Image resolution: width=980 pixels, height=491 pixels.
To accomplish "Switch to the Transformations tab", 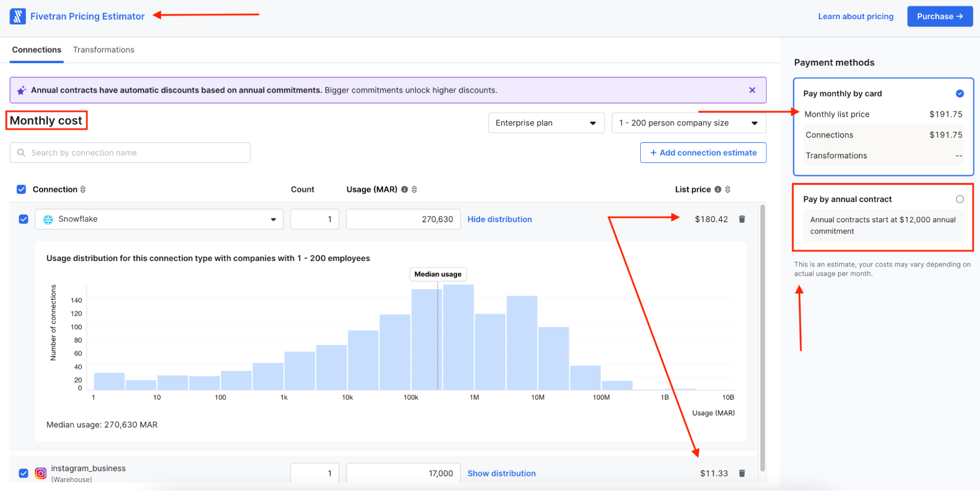I will 103,50.
